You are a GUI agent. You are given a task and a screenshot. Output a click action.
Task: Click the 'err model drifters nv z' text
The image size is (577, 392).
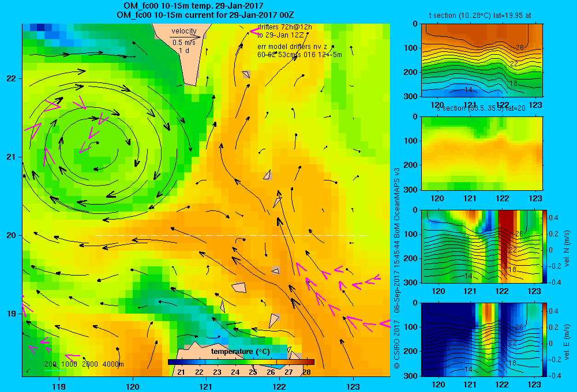tap(292, 47)
